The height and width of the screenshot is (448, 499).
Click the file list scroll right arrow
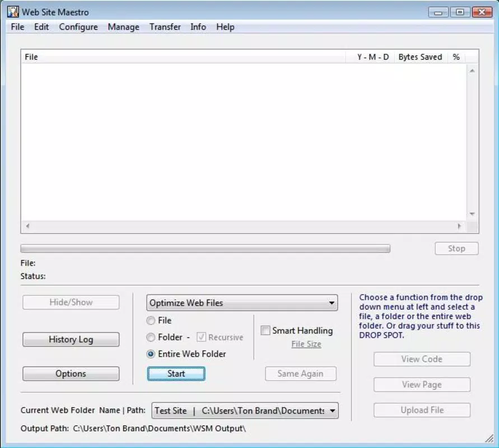click(459, 226)
